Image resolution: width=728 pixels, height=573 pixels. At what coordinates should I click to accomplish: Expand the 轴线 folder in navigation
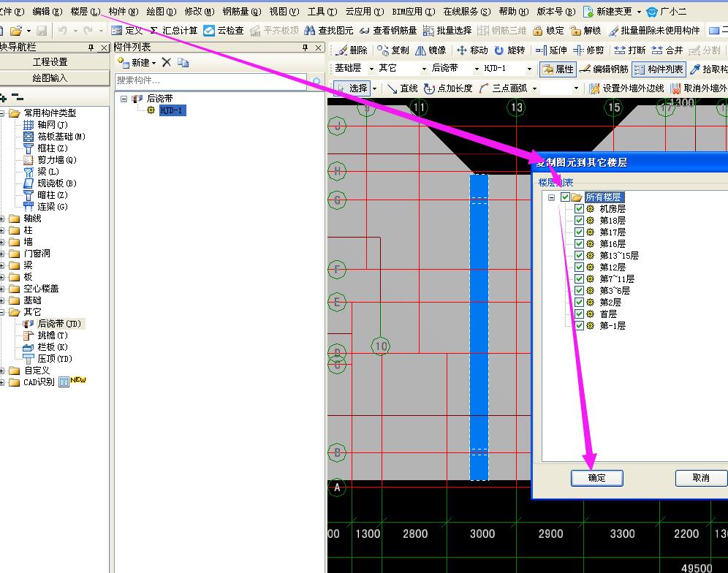pyautogui.click(x=2, y=219)
